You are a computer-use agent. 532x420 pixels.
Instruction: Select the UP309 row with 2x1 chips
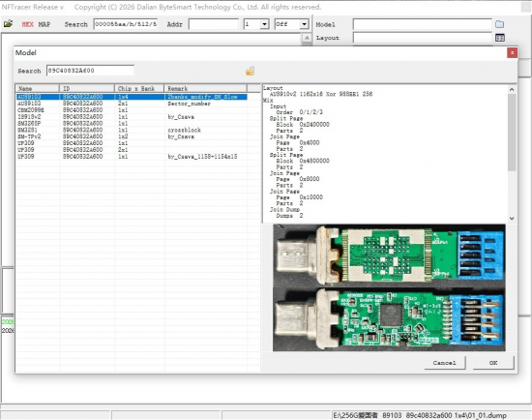click(x=132, y=150)
